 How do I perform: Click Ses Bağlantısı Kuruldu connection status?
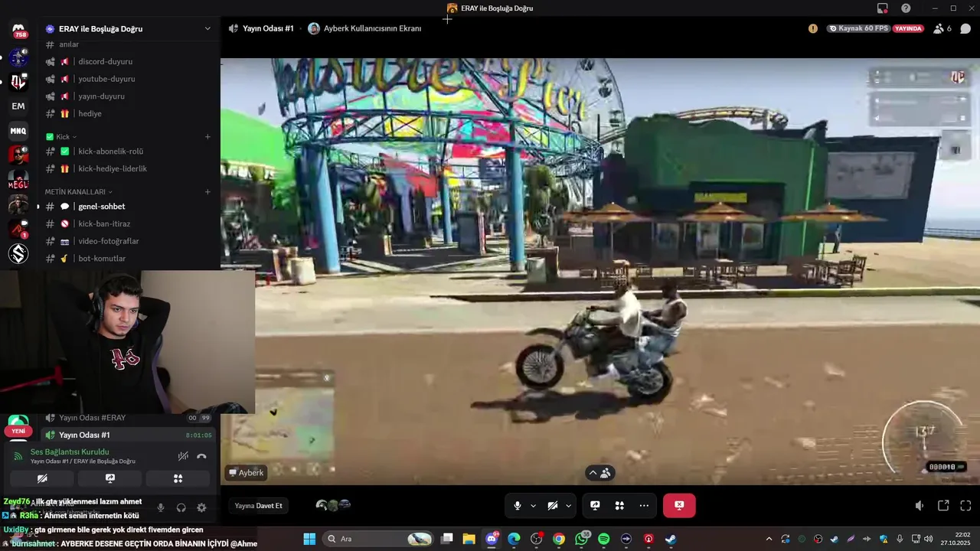[70, 452]
